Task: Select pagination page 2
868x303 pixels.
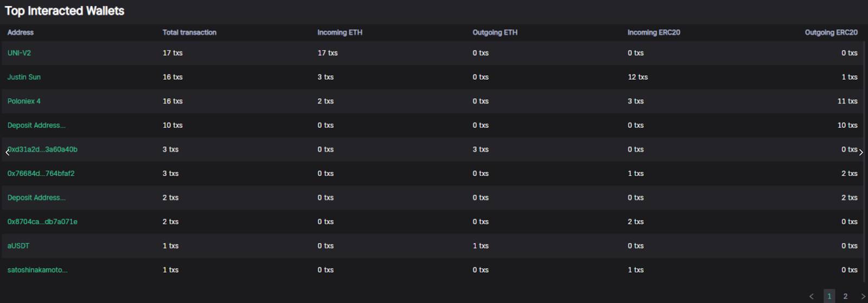Action: (x=845, y=296)
